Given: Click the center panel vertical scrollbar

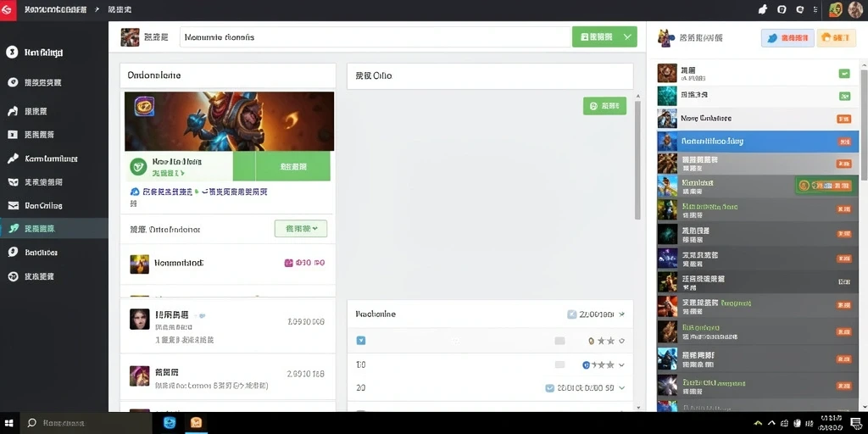Looking at the screenshot, I should [x=637, y=159].
